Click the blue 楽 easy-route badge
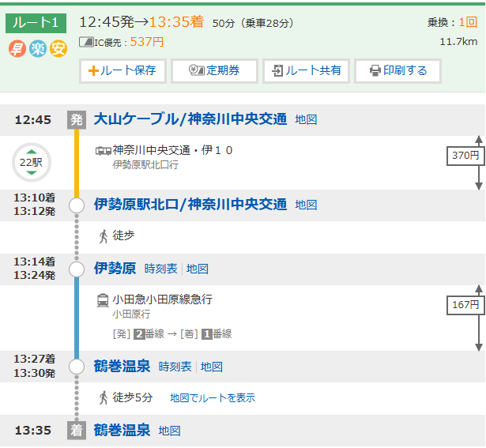 point(37,49)
